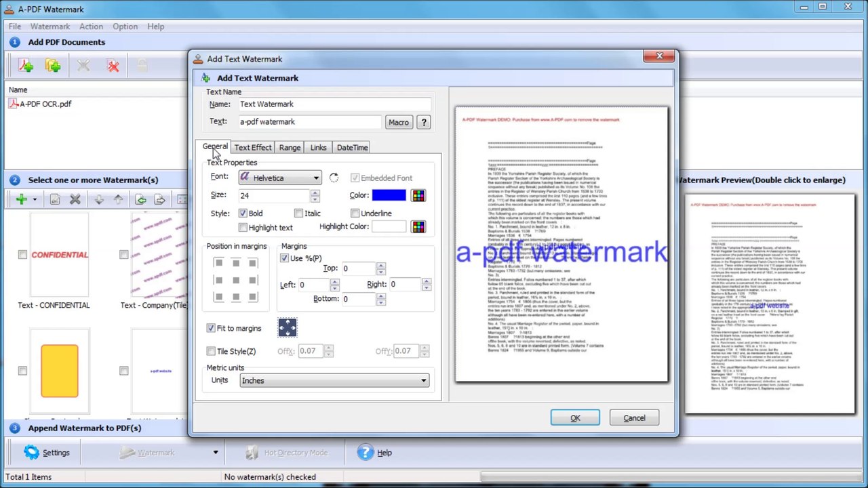Viewport: 868px width, 488px height.
Task: Open the Watermark menu in menu bar
Action: [x=50, y=26]
